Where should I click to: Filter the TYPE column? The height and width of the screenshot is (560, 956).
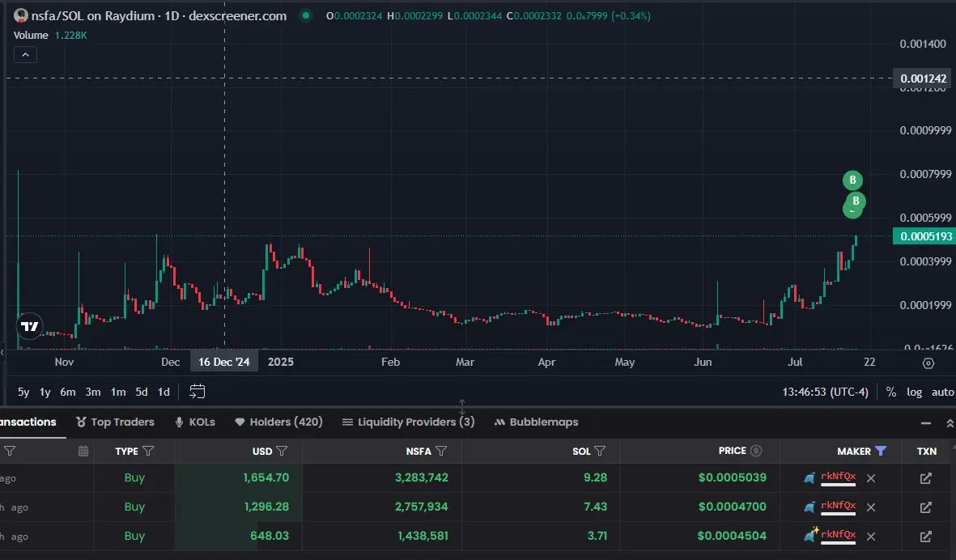click(x=148, y=451)
